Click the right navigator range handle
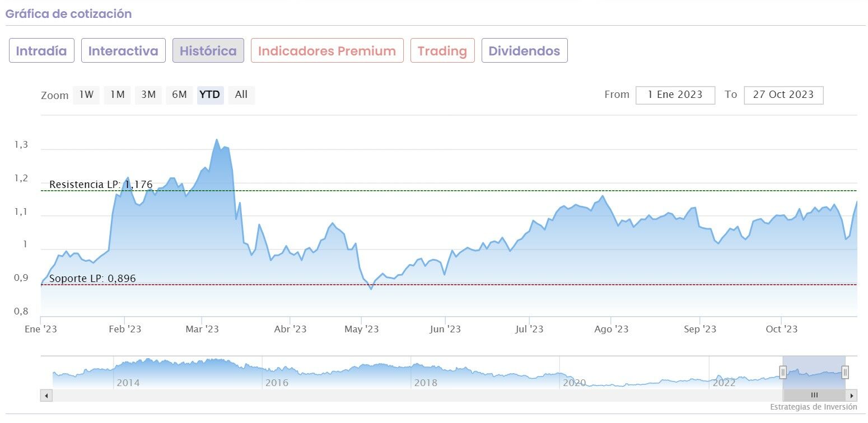Image resolution: width=868 pixels, height=423 pixels. [845, 372]
